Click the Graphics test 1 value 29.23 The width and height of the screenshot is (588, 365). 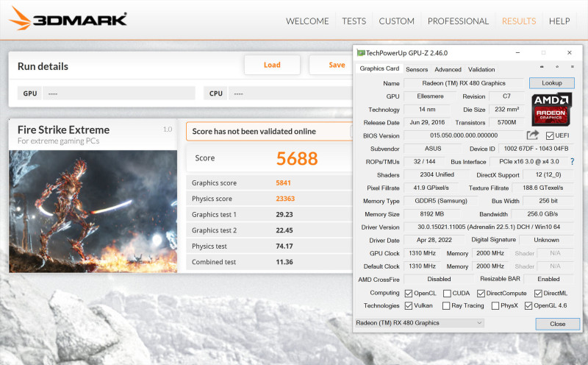(x=284, y=214)
